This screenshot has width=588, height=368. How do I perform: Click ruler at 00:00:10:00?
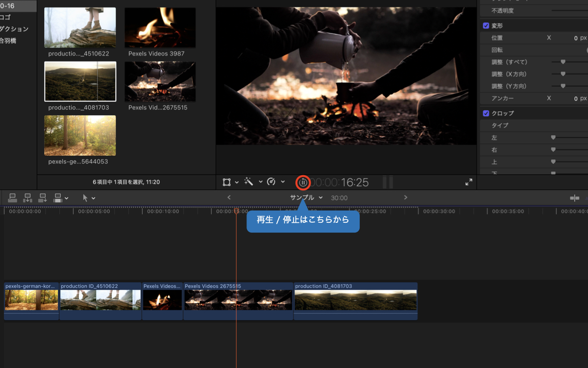point(163,211)
